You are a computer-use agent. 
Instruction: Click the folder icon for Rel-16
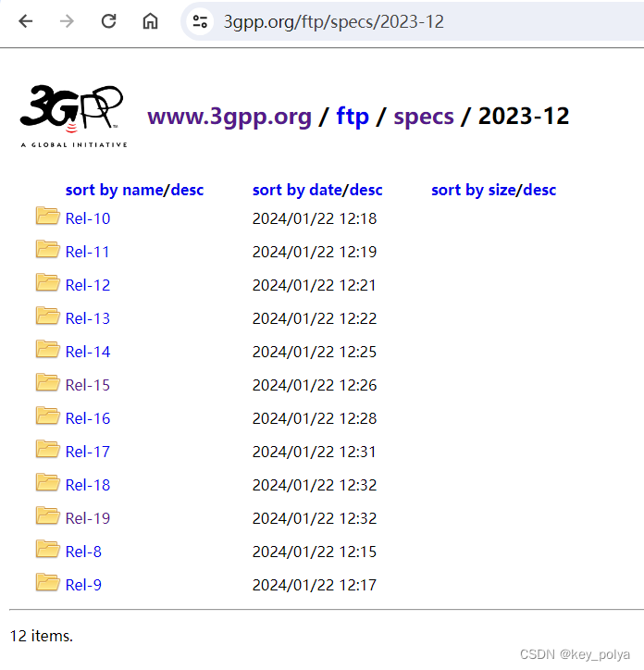[x=47, y=416]
